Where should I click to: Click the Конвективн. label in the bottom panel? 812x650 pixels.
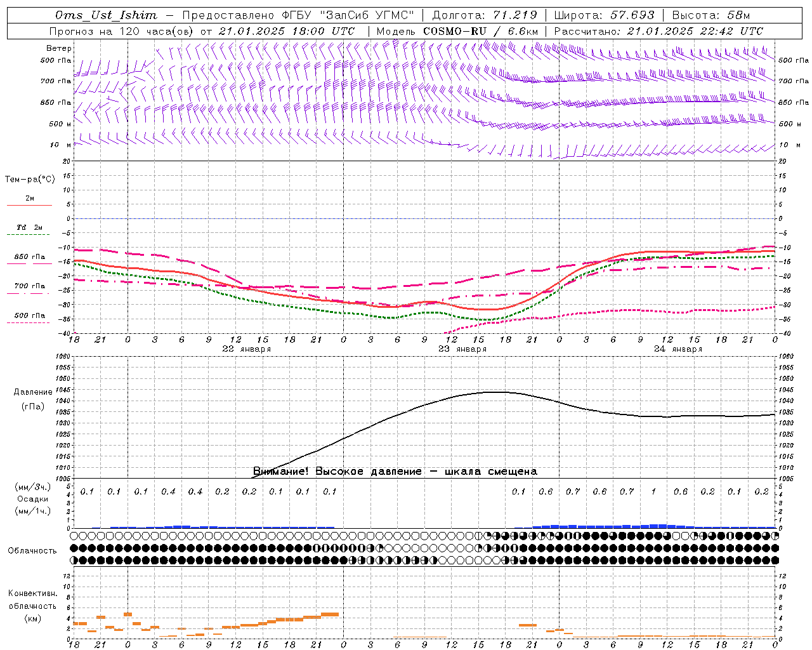pos(32,594)
